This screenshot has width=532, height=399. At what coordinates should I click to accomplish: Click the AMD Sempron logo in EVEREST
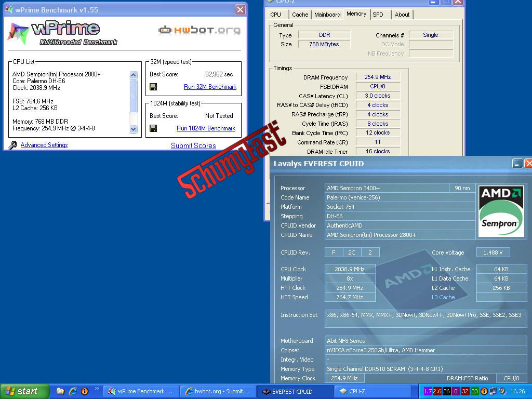point(501,211)
